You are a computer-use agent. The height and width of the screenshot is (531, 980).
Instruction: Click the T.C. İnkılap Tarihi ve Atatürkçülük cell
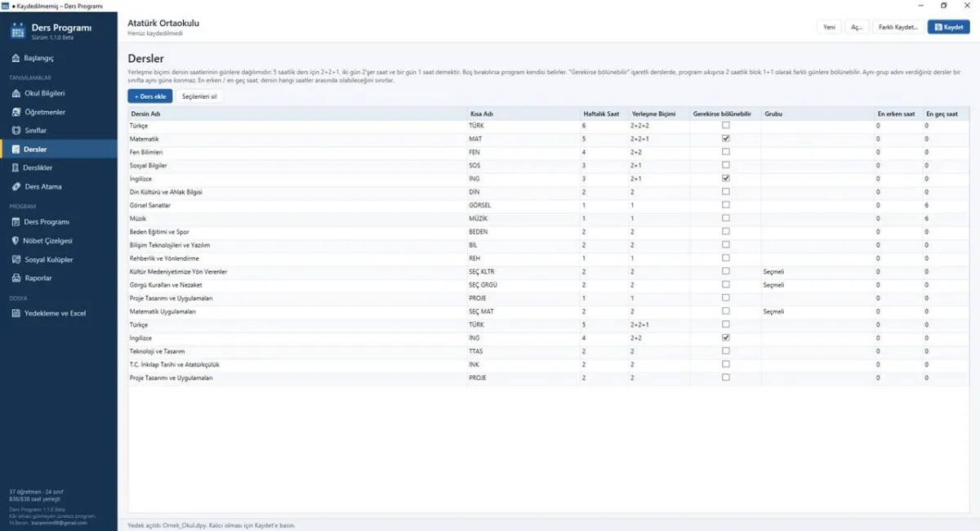pos(296,364)
